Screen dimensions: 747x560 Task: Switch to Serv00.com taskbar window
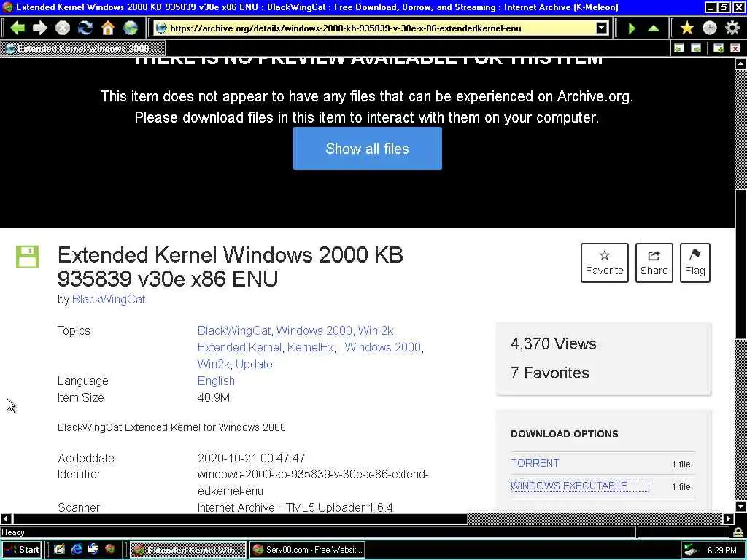[x=307, y=550]
